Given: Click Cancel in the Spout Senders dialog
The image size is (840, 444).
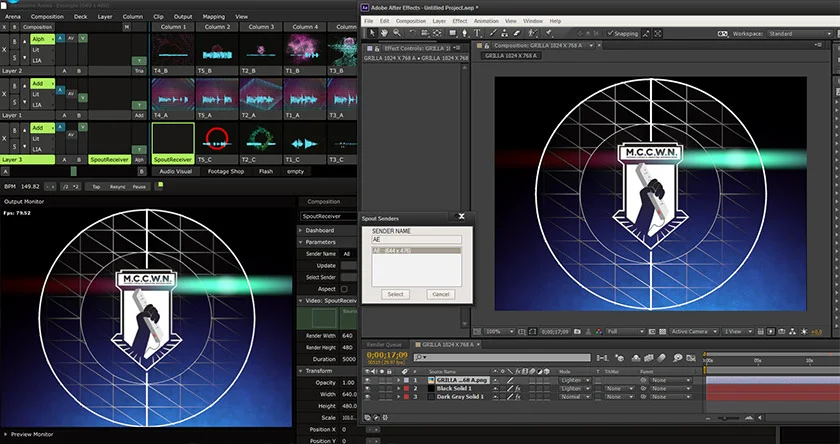Looking at the screenshot, I should [440, 294].
